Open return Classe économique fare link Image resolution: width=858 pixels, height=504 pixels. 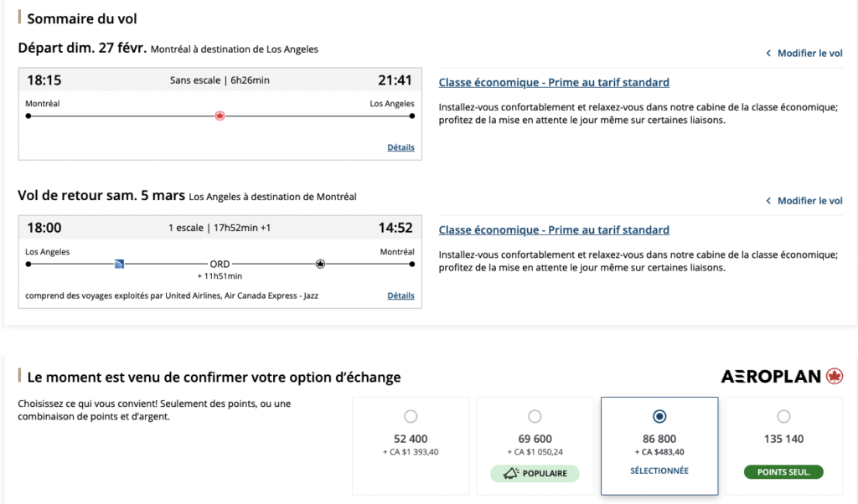pyautogui.click(x=554, y=230)
